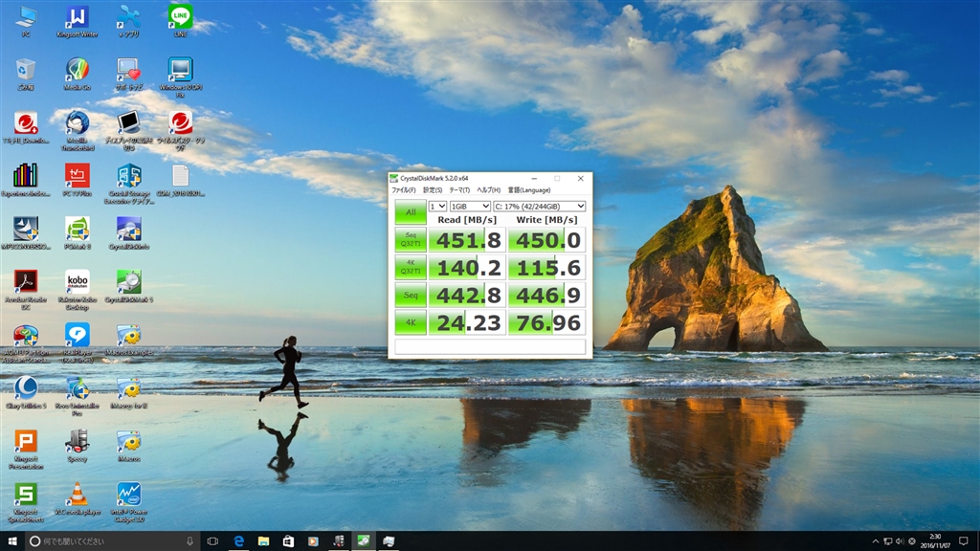Select the Kingsoft Spreadsheets desktop icon
980x551 pixels.
[26, 502]
